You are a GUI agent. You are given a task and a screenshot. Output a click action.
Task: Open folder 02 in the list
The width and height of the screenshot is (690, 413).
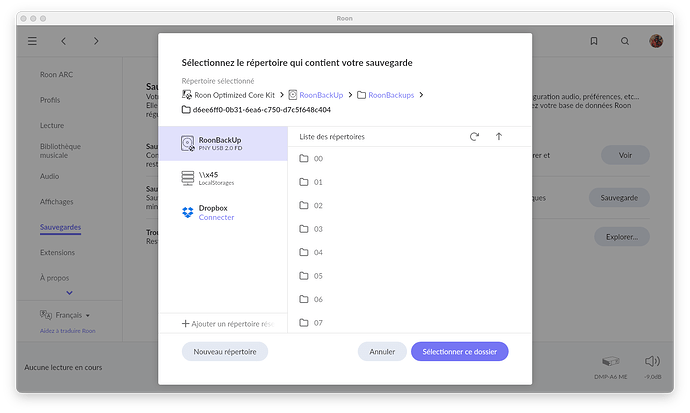(x=409, y=205)
